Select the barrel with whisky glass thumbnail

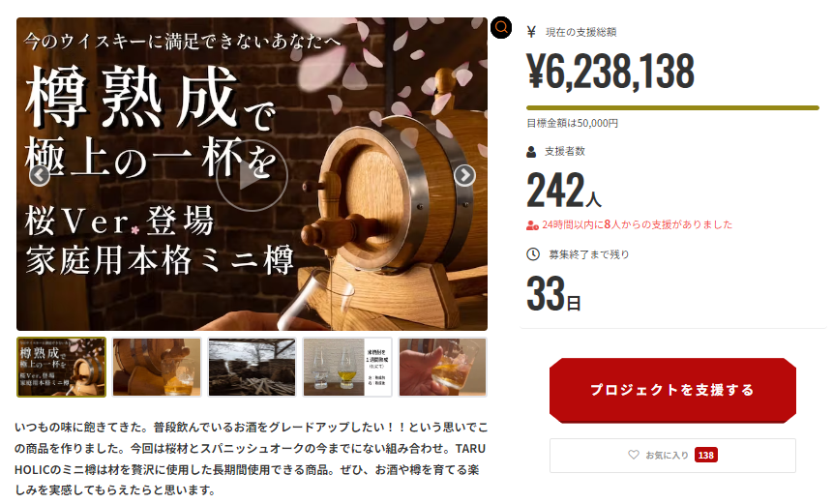pos(157,367)
